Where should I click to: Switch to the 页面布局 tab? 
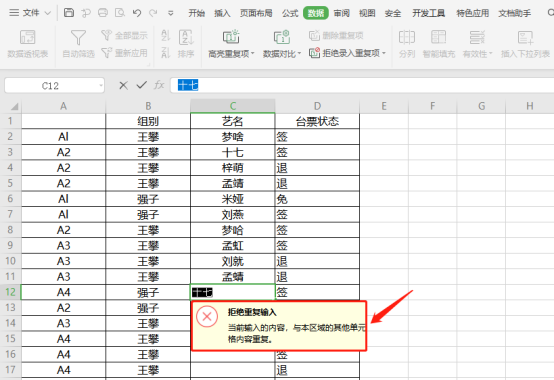256,13
